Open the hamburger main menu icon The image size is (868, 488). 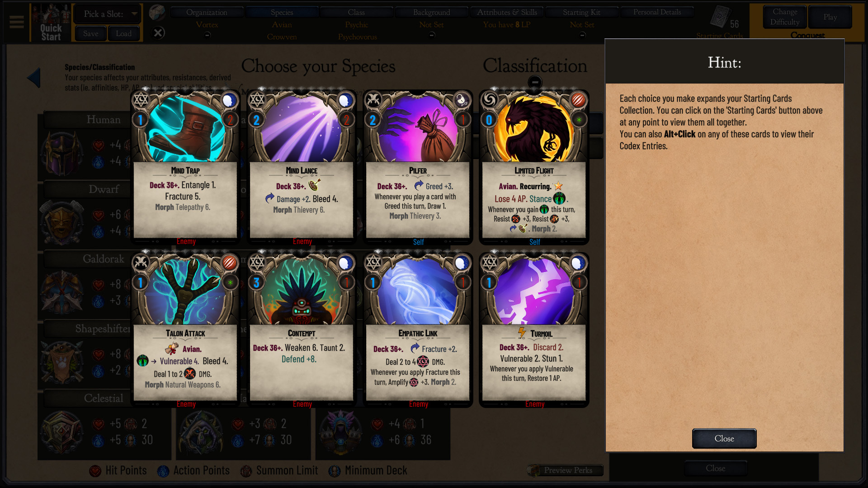tap(17, 22)
